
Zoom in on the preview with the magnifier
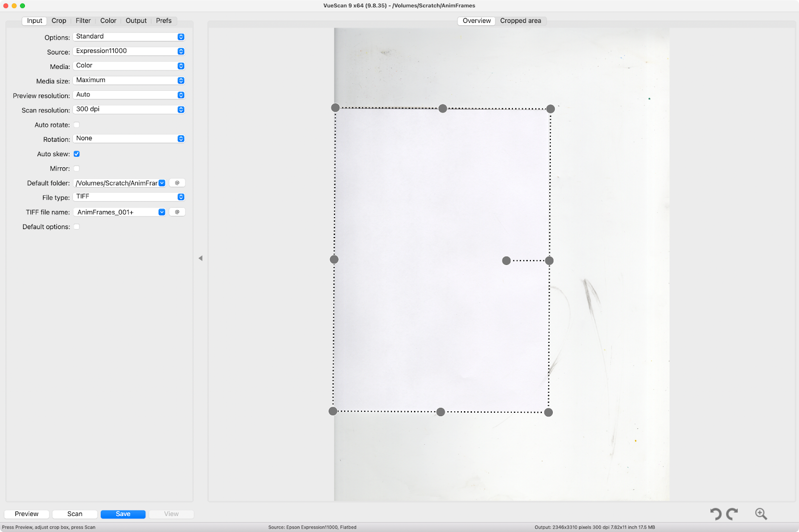pyautogui.click(x=761, y=514)
